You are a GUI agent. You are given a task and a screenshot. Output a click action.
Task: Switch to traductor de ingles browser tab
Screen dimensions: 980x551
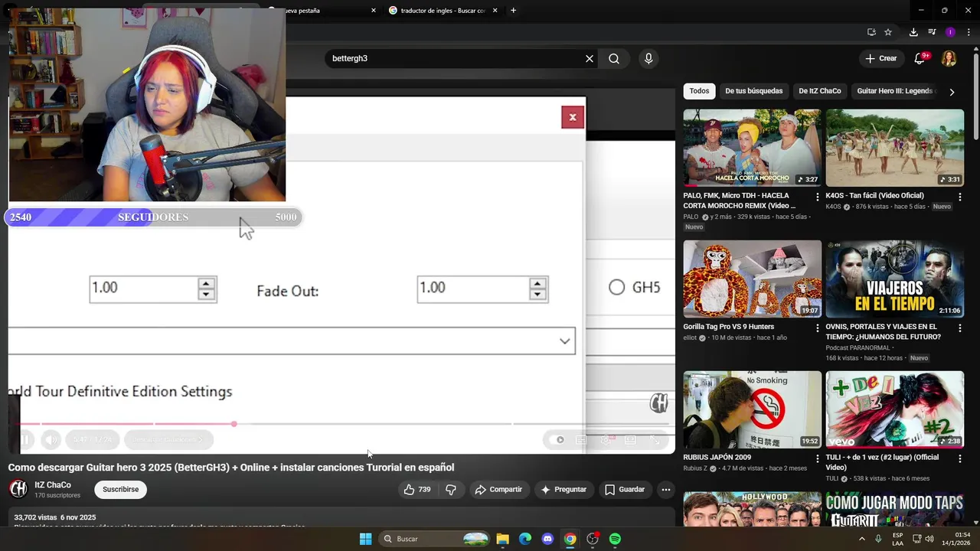click(x=443, y=11)
